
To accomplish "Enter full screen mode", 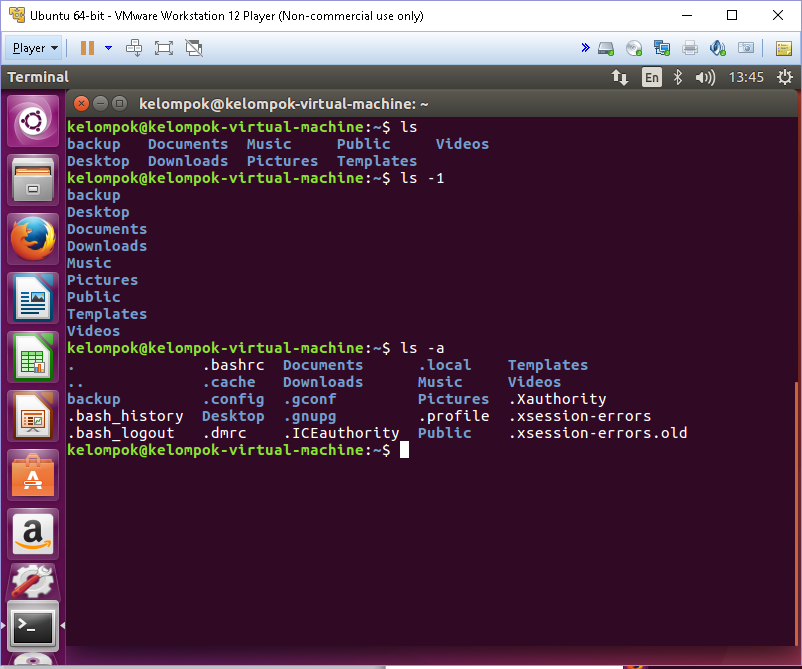I will point(164,48).
